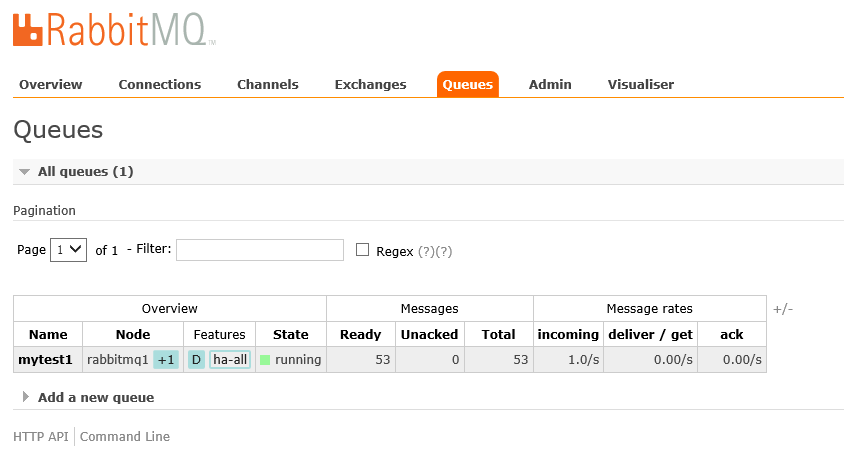This screenshot has width=844, height=458.
Task: Enable the Regex checkbox
Action: pyautogui.click(x=362, y=250)
